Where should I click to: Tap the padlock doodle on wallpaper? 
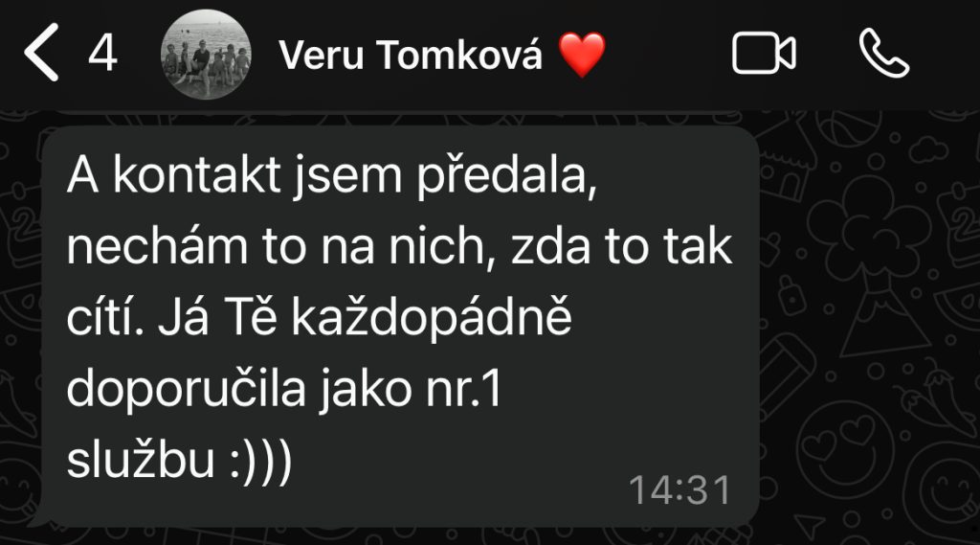(791, 295)
